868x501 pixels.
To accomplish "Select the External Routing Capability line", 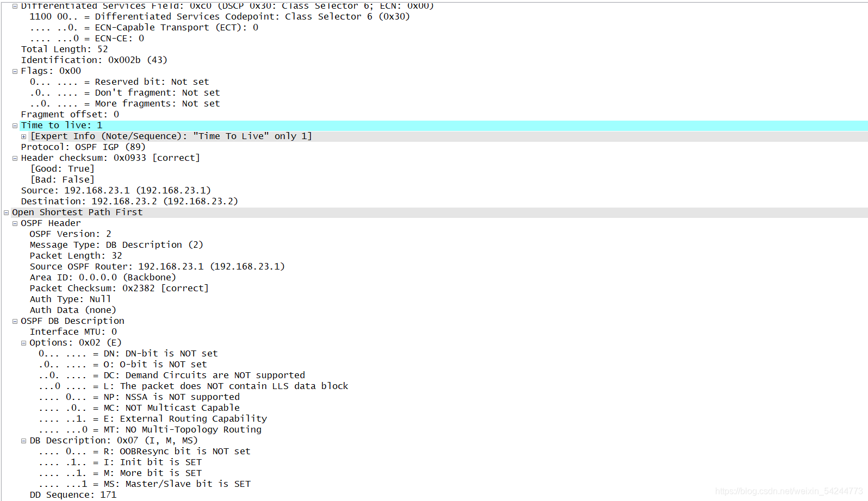I will coord(153,419).
